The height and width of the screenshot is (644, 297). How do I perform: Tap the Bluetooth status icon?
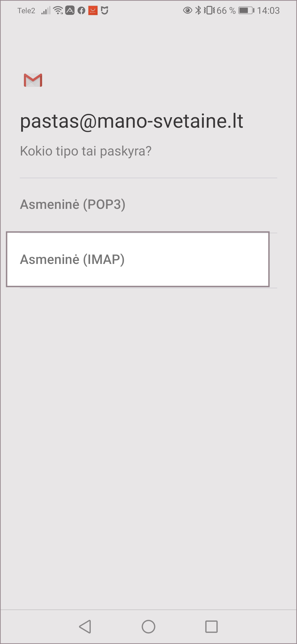[x=198, y=10]
